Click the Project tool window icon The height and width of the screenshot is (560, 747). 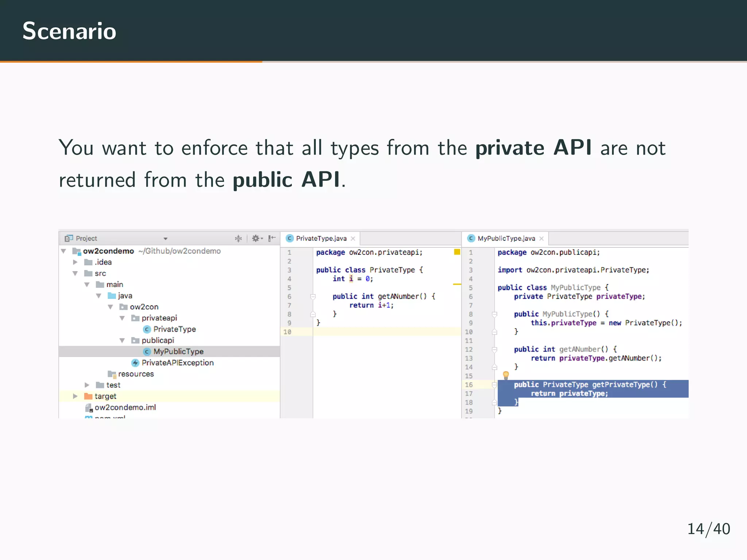click(x=69, y=238)
